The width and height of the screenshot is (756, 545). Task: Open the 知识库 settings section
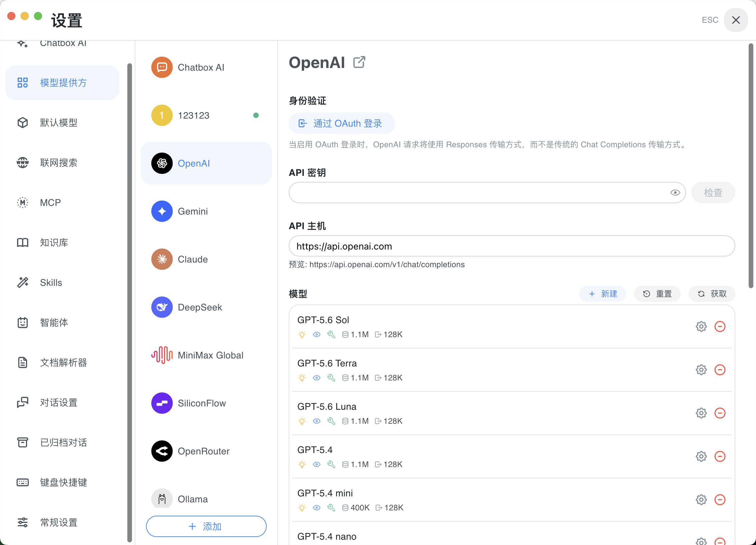click(62, 243)
